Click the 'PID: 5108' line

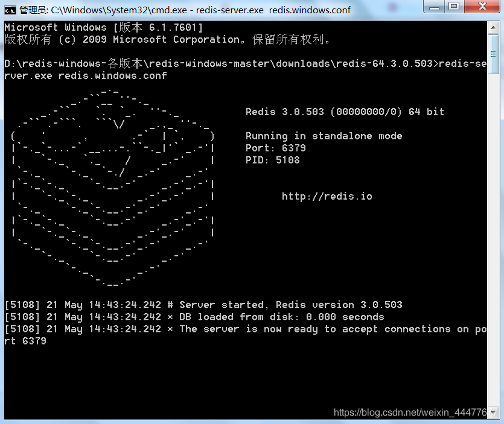[x=273, y=160]
